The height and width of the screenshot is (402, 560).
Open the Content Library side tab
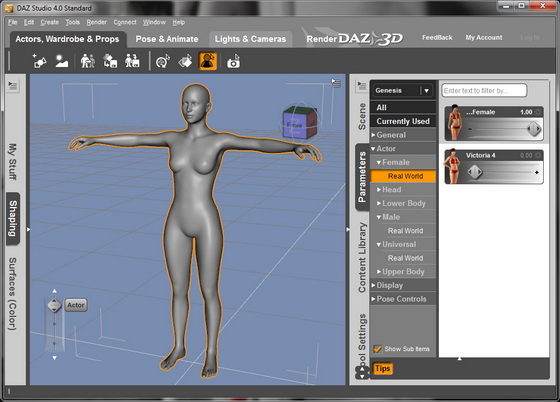point(362,257)
